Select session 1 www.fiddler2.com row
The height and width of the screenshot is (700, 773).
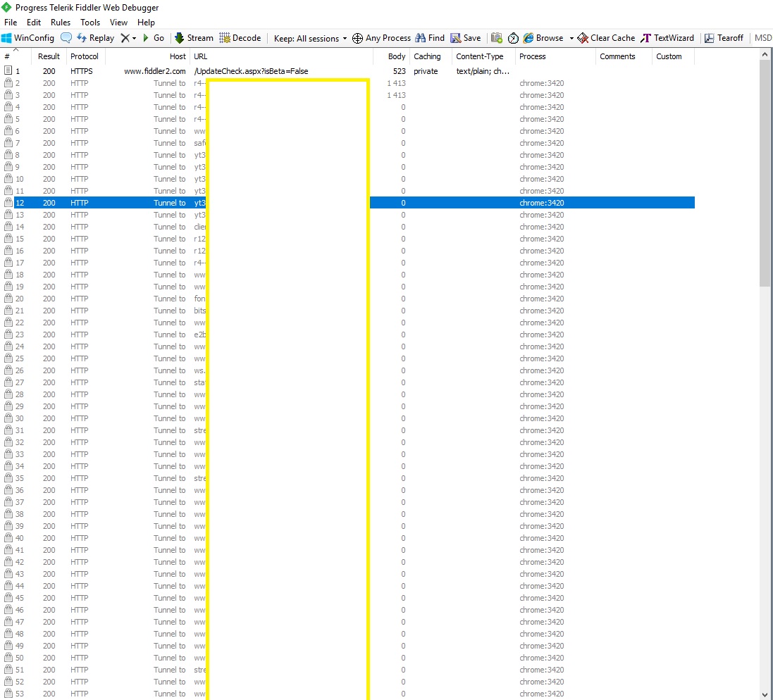click(x=347, y=71)
